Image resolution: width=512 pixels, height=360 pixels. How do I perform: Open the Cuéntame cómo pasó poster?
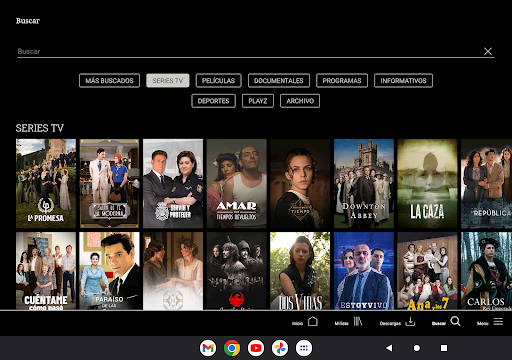(x=46, y=271)
